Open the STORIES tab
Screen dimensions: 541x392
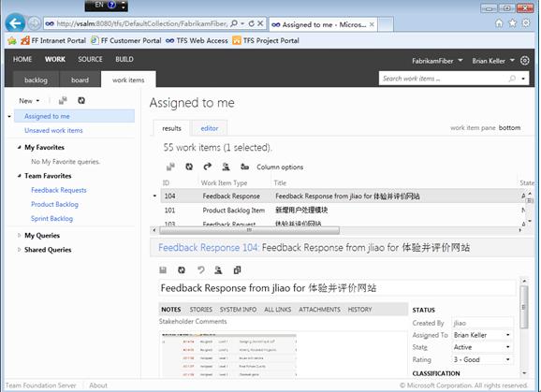coord(201,310)
